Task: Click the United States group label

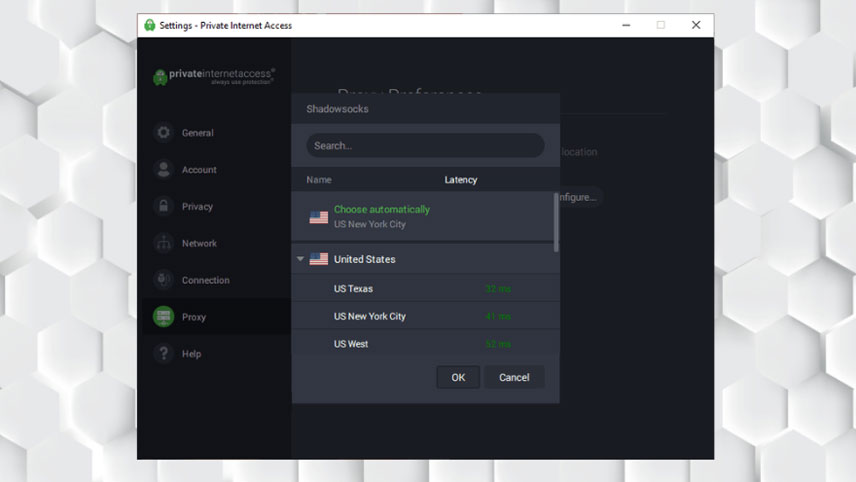Action: point(365,259)
